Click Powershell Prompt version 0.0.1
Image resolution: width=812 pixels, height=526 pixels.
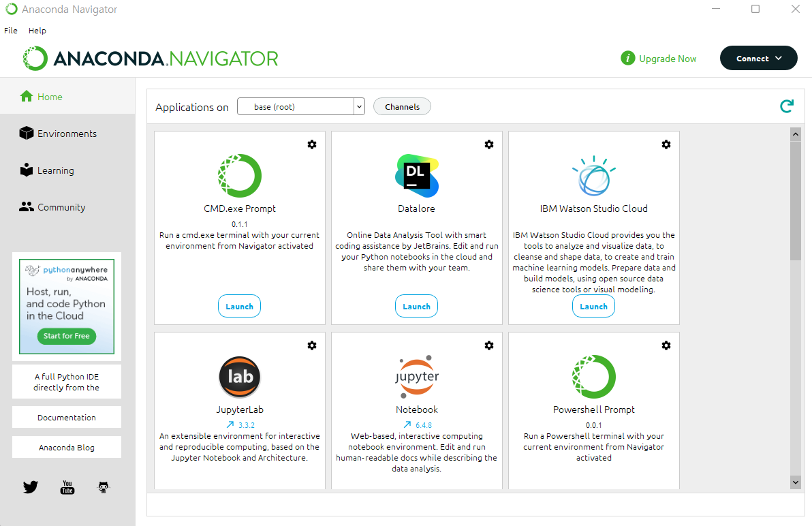tap(593, 425)
